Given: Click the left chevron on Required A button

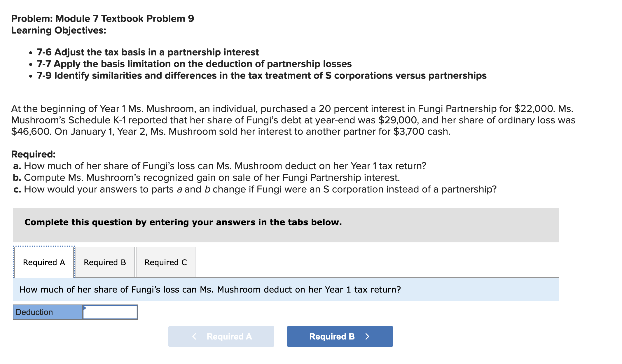Looking at the screenshot, I should pos(194,336).
